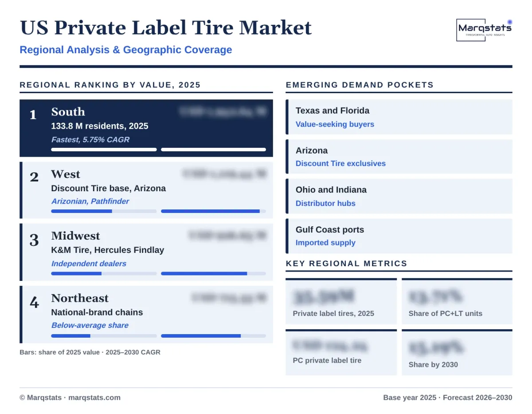Viewport: 532px width, 414px height.
Task: Click the Northeast share-of-value bar
Action: 104,336
